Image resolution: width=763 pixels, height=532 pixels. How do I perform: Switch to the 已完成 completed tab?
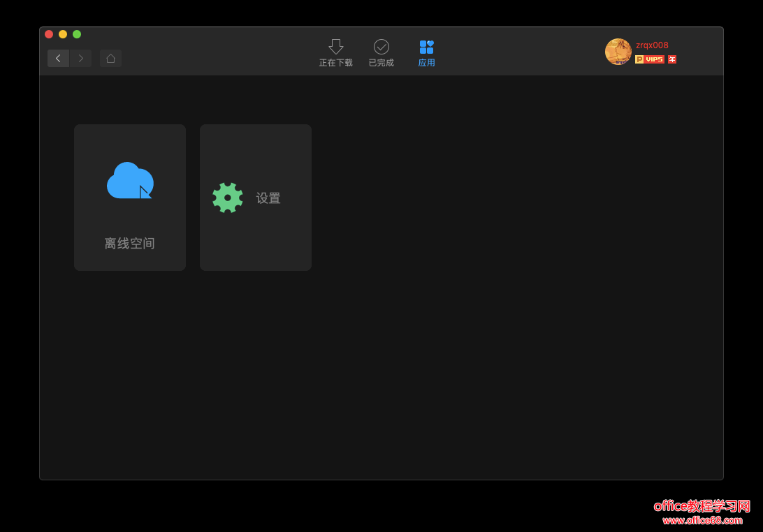coord(381,53)
